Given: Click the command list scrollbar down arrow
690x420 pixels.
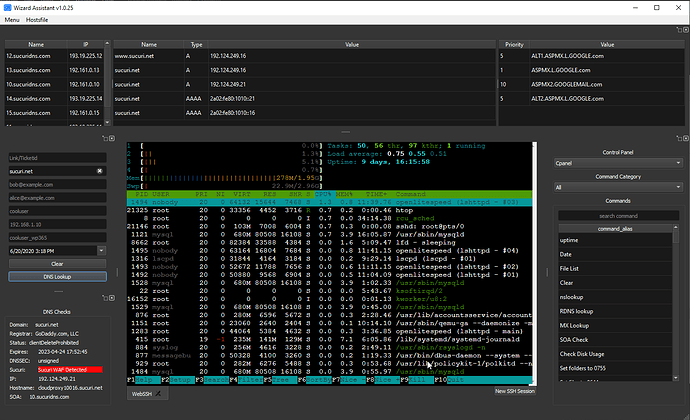Looking at the screenshot, I should pyautogui.click(x=675, y=378).
